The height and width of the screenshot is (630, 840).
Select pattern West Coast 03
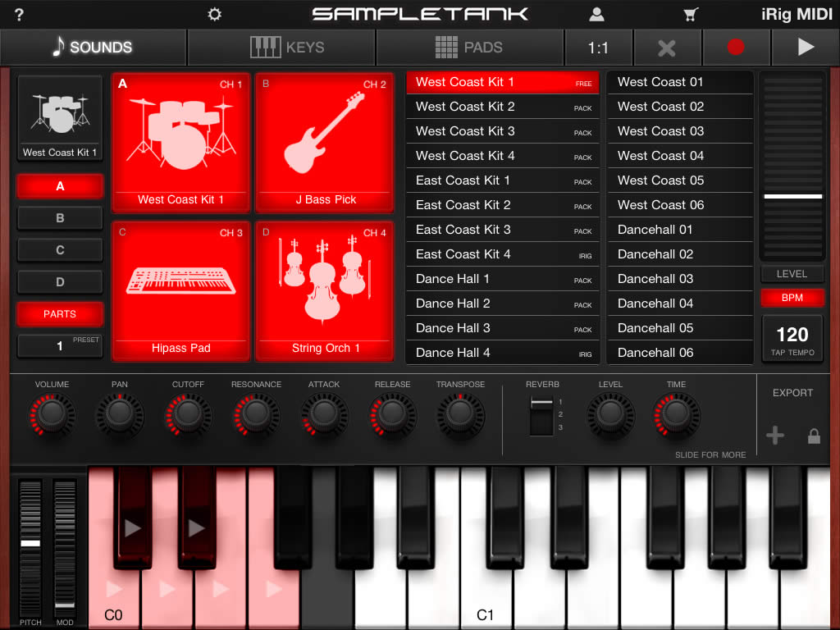(x=680, y=131)
